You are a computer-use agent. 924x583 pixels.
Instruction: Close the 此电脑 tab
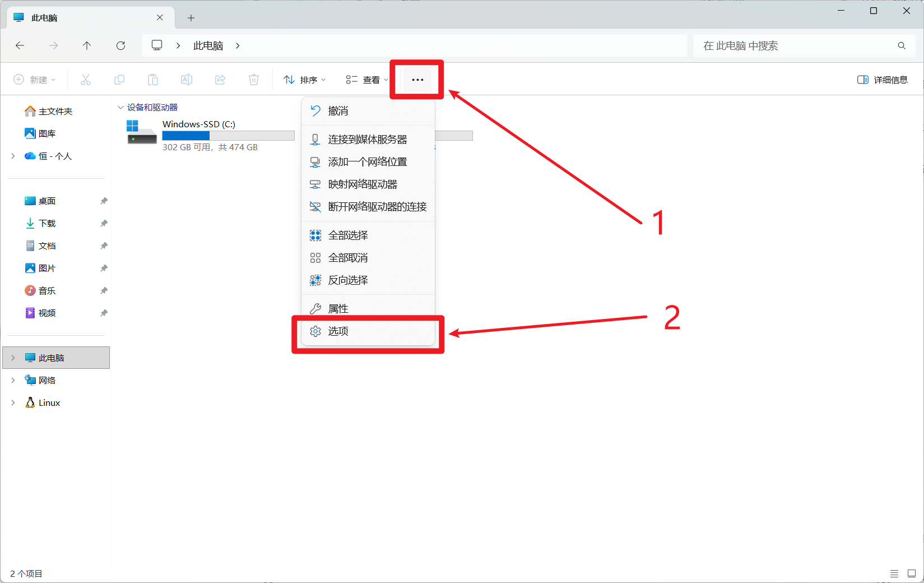click(x=160, y=17)
